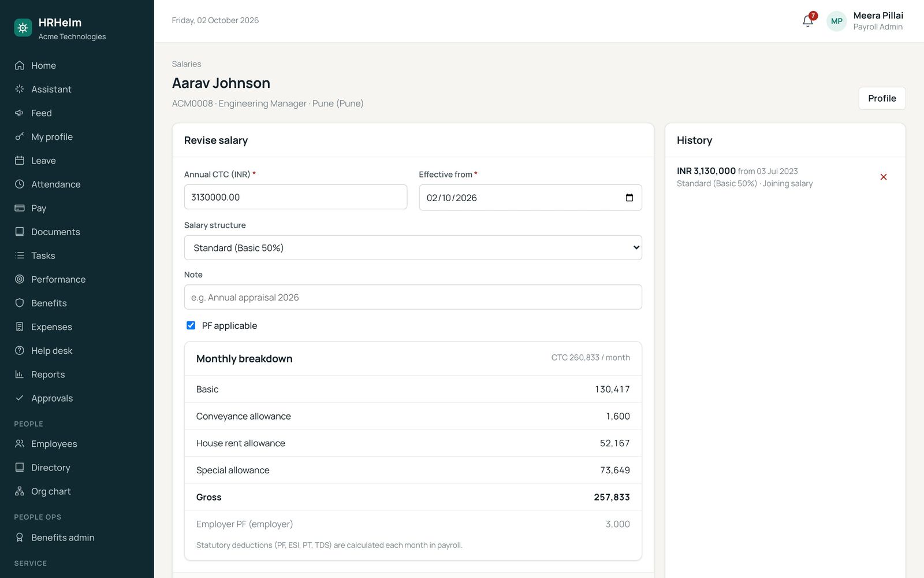924x578 pixels.
Task: Open the Salary structure dropdown
Action: pos(413,247)
